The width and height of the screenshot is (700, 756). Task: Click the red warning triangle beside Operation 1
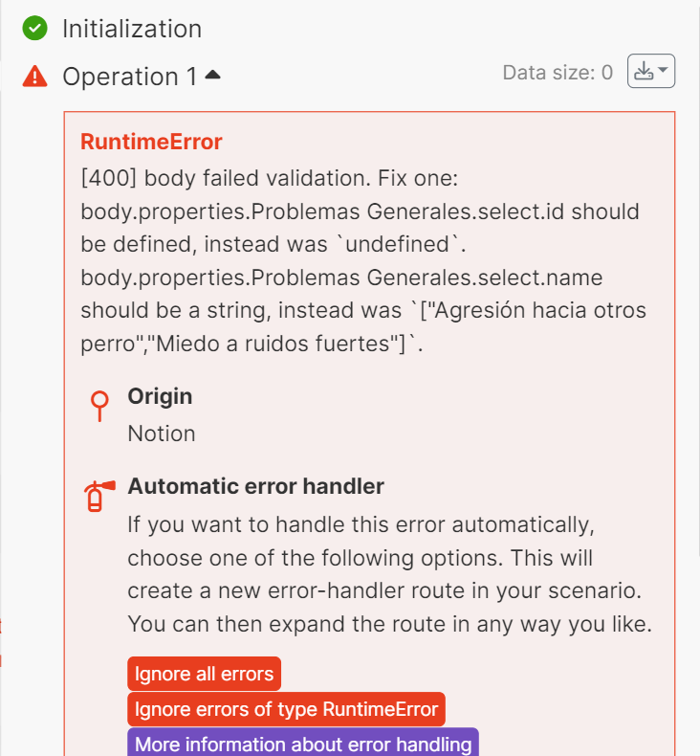[x=35, y=77]
